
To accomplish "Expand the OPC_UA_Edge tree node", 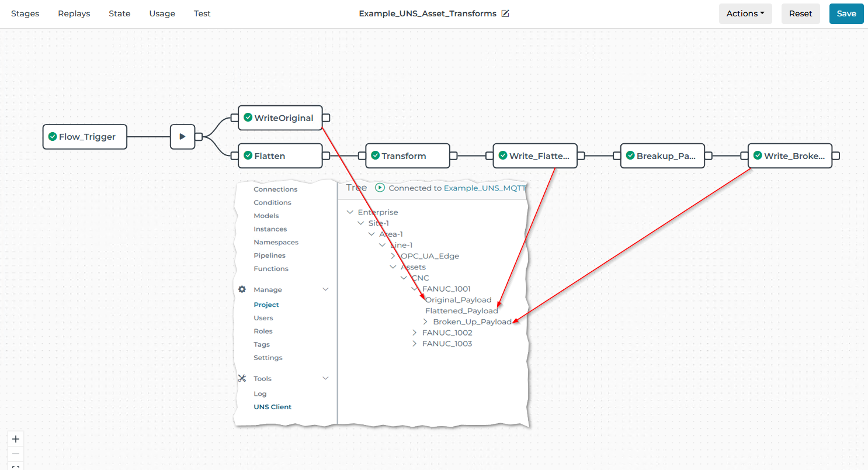I will coord(393,256).
